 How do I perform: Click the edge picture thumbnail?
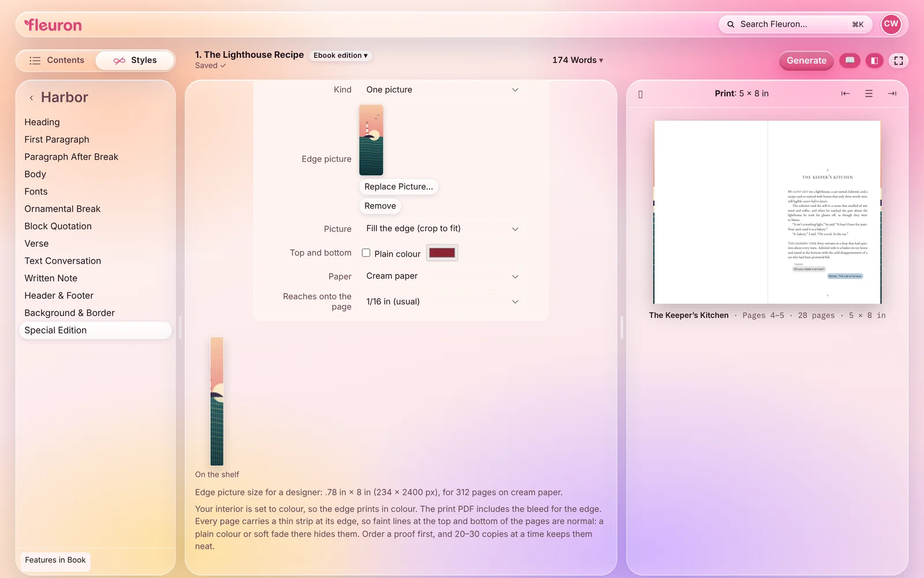click(371, 140)
